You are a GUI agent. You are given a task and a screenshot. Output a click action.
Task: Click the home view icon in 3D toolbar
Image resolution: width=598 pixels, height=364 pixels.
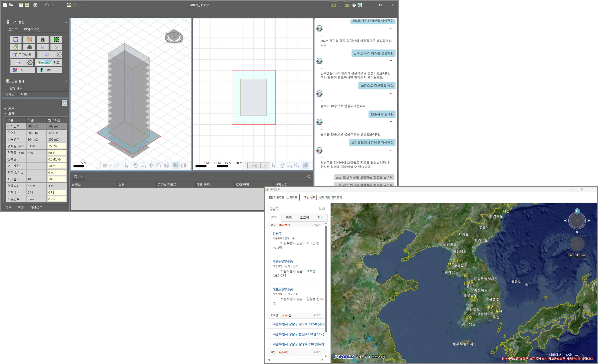point(167,165)
